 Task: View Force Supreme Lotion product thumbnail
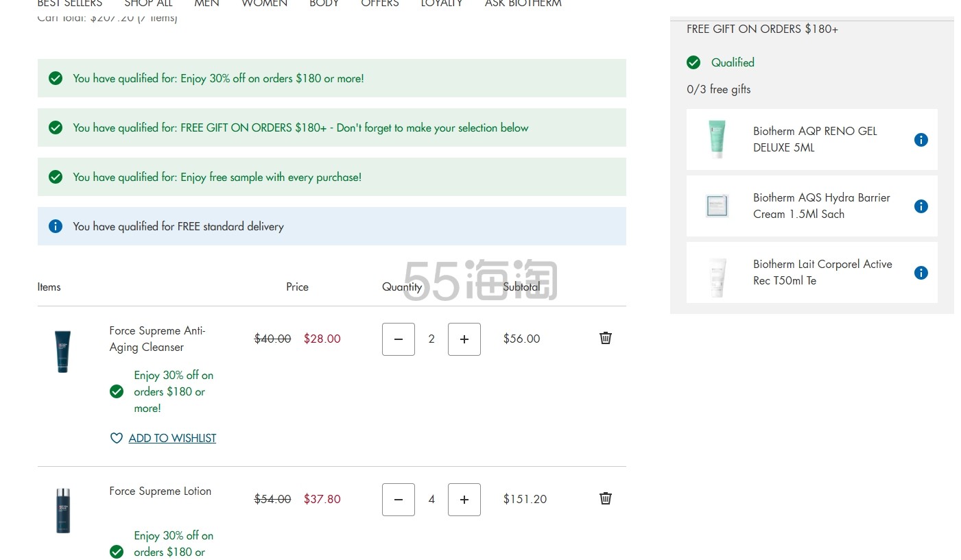(x=63, y=511)
